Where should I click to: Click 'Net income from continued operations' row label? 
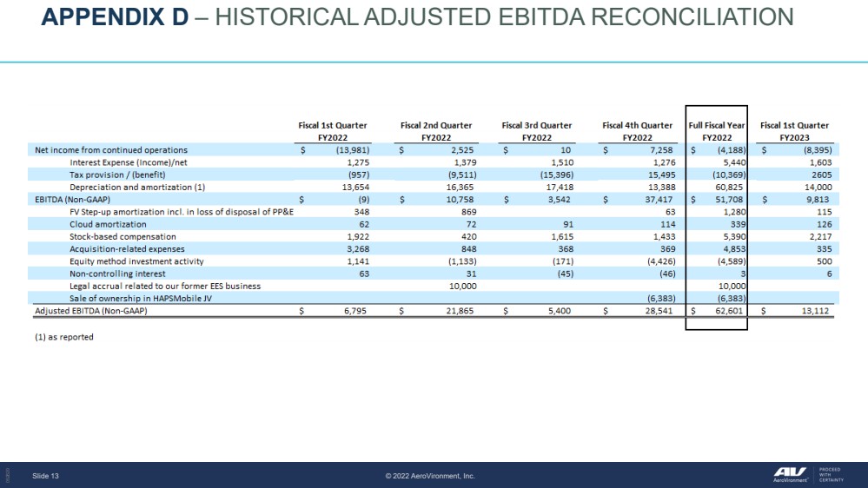111,150
